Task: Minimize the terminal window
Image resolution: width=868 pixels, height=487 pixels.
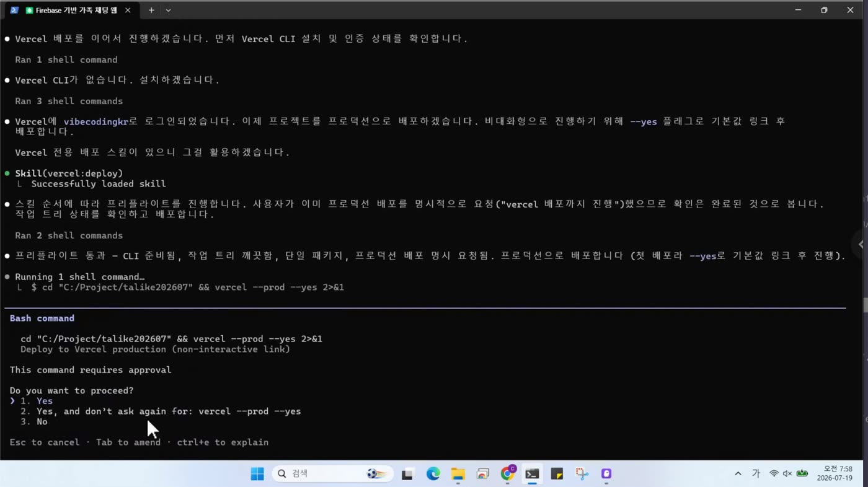Action: tap(798, 10)
